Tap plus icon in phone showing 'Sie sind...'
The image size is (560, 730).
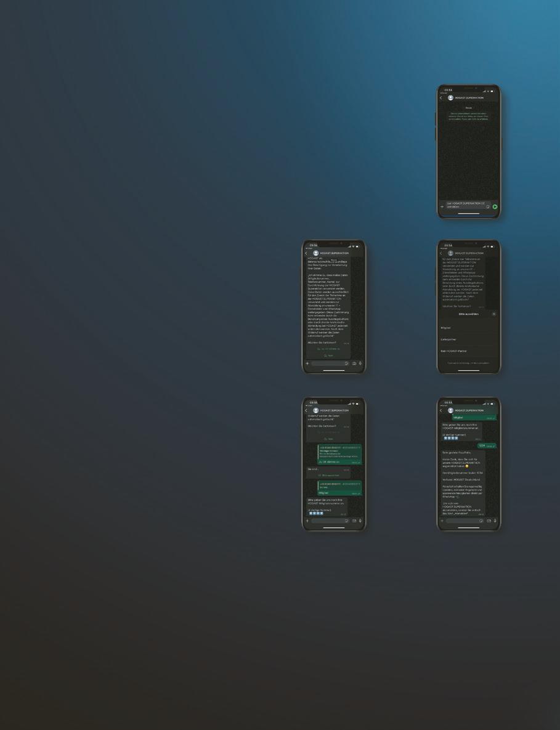[307, 521]
